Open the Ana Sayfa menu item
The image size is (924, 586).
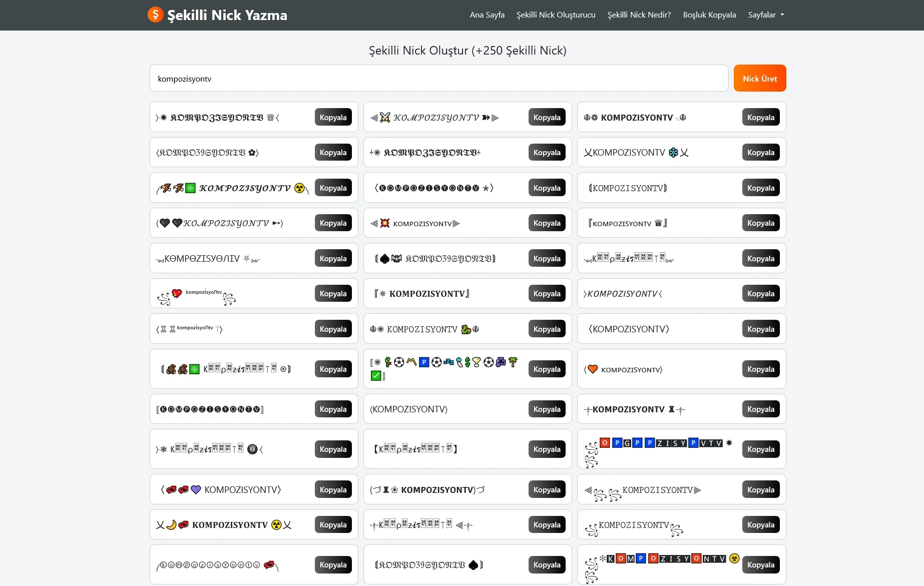(487, 15)
